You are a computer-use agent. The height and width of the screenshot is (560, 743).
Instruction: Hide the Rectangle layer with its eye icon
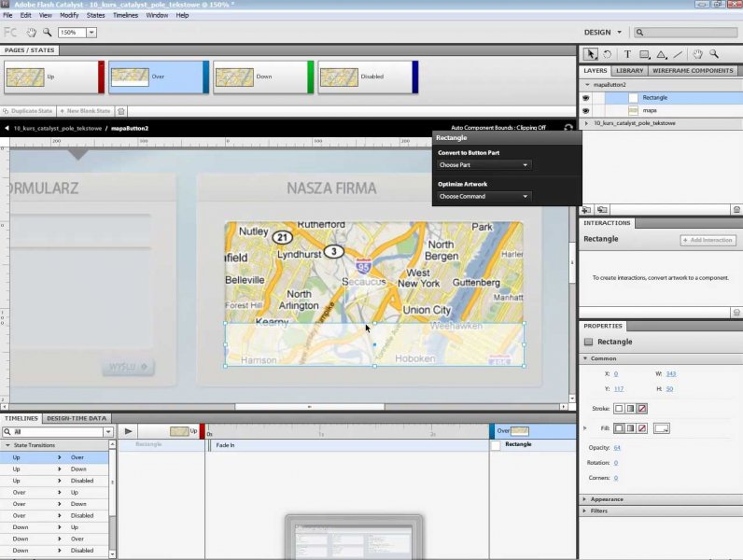(x=586, y=97)
